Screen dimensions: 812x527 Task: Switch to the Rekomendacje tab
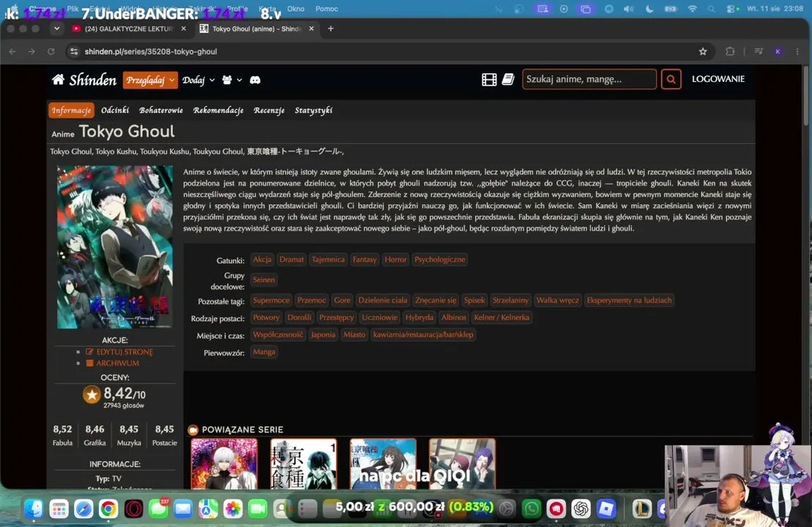(218, 111)
